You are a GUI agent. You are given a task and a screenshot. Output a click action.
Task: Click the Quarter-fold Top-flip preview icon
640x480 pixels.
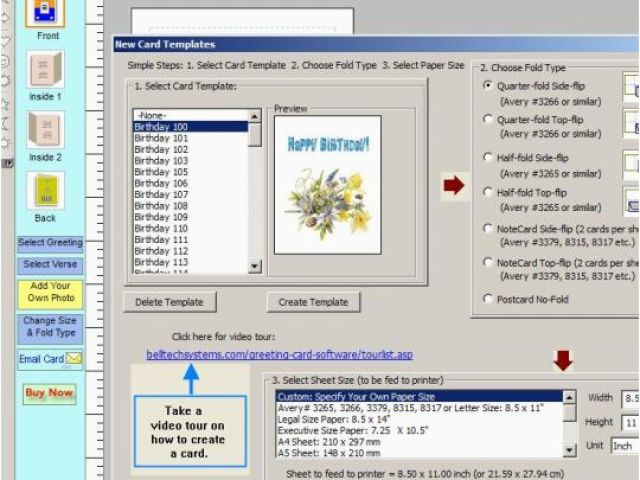631,124
